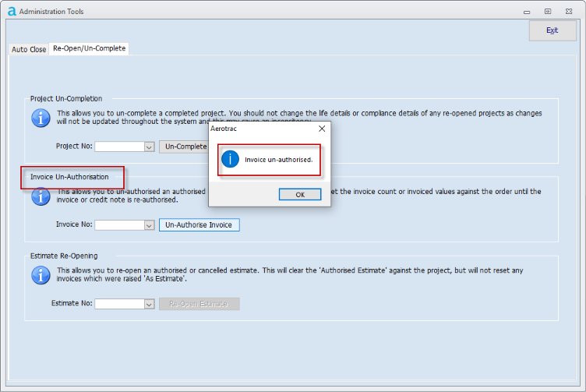Select the Re-Open/Un-Complete tab

(x=89, y=48)
